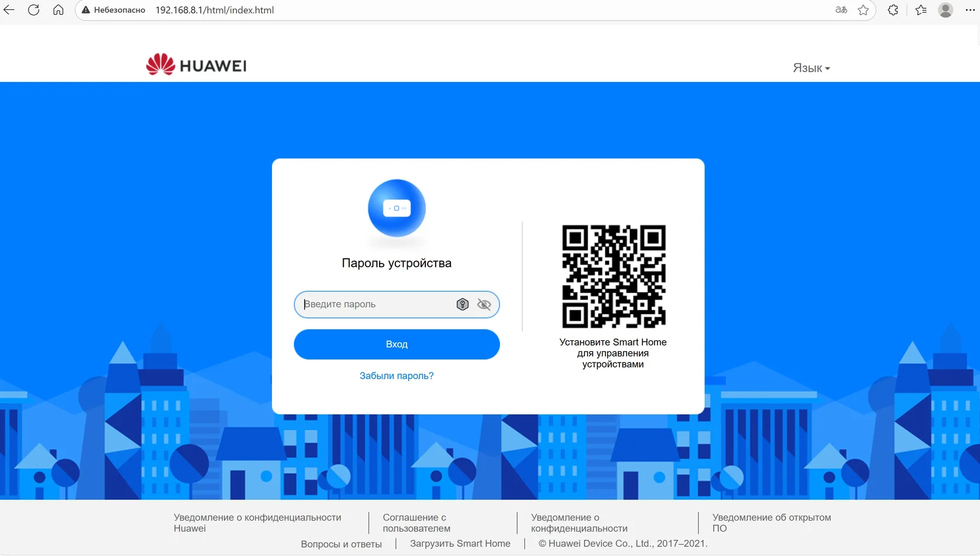Open the browser extensions menu
Viewport: 980px width, 556px height.
(x=893, y=10)
